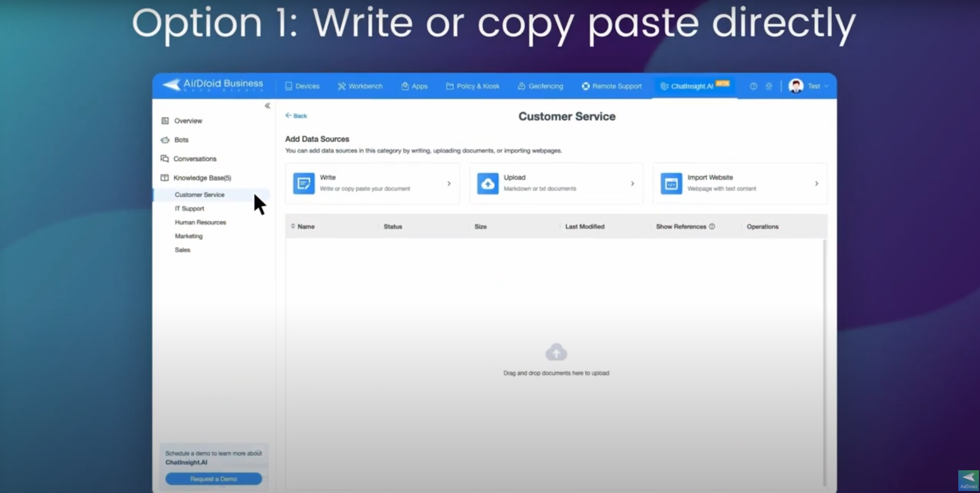Click the Write document icon
The width and height of the screenshot is (980, 493).
(x=304, y=183)
